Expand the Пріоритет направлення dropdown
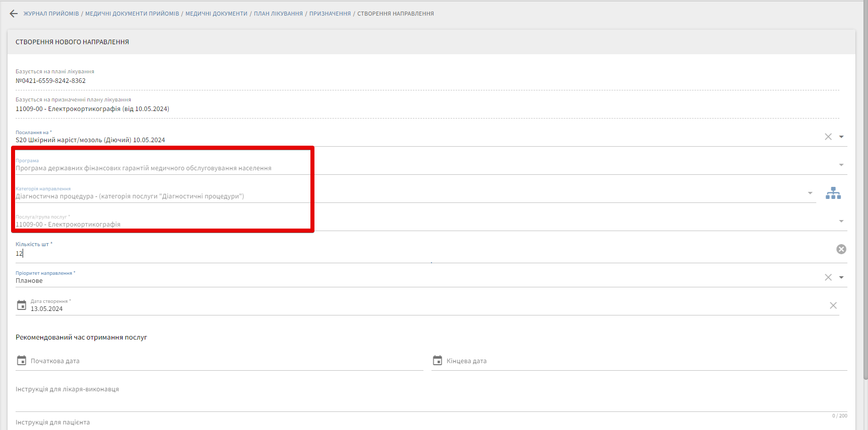This screenshot has width=868, height=430. tap(841, 277)
